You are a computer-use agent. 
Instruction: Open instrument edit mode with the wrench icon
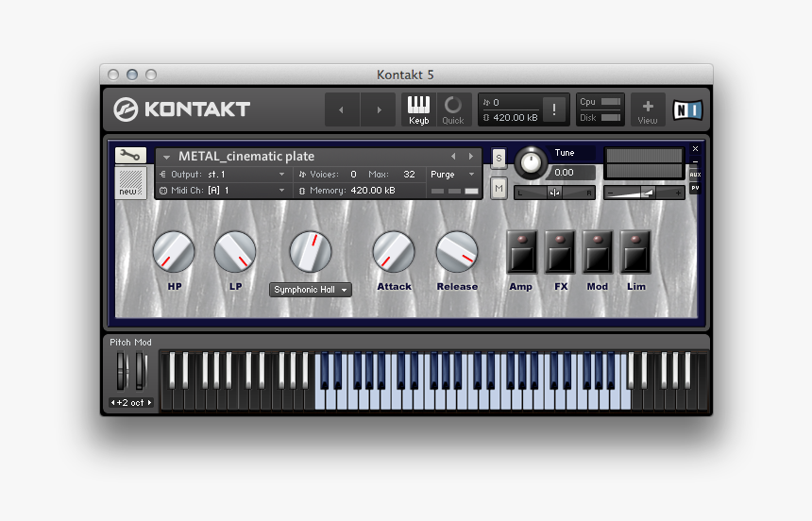pyautogui.click(x=130, y=155)
